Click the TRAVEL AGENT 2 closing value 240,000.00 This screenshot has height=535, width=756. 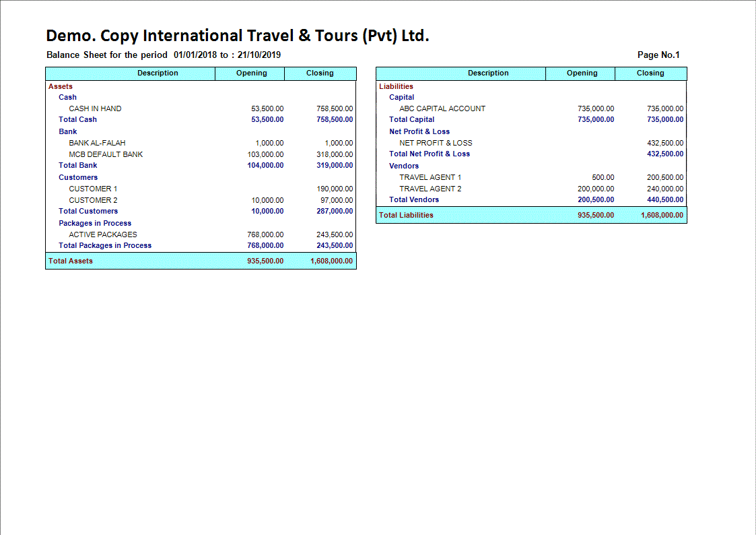click(665, 189)
